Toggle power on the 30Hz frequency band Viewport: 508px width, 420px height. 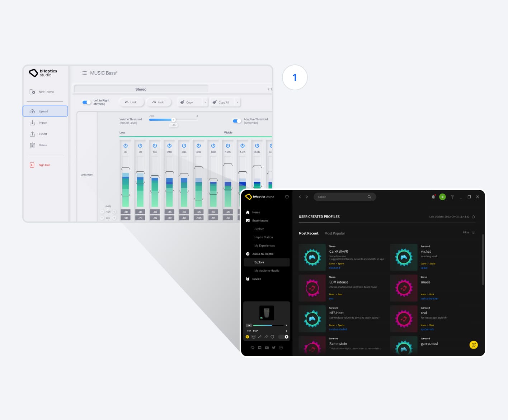pyautogui.click(x=125, y=145)
